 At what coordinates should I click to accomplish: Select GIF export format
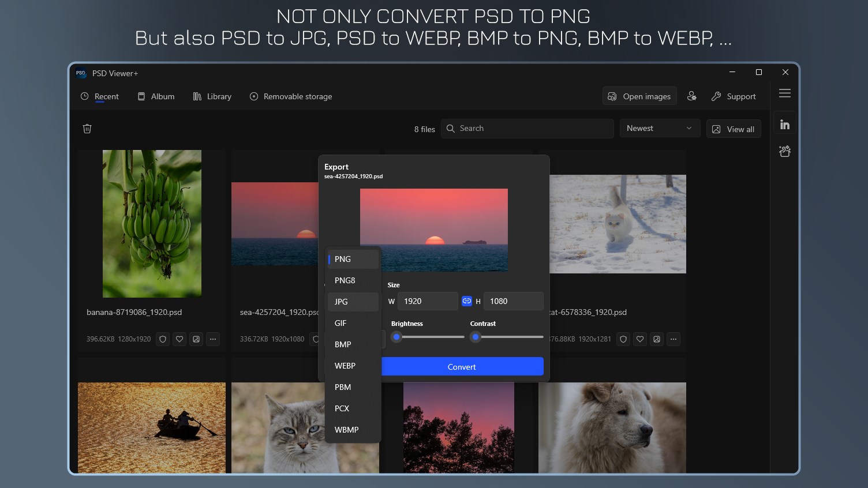tap(353, 323)
